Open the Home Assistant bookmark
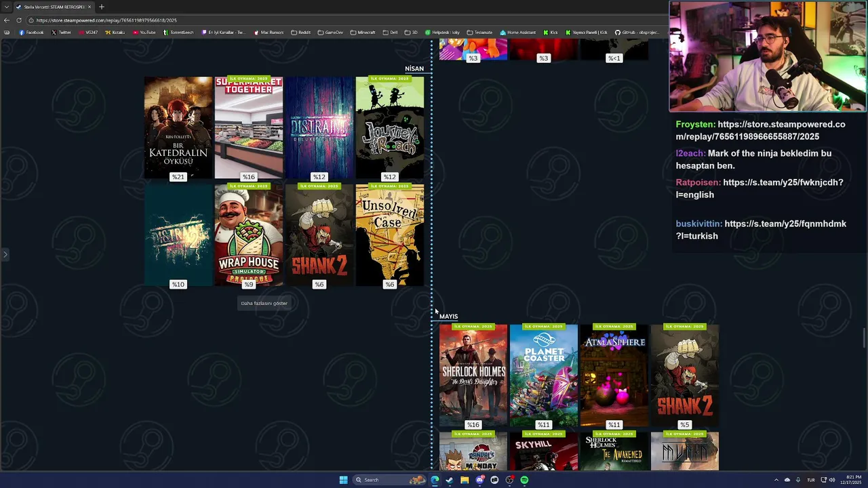 tap(517, 33)
